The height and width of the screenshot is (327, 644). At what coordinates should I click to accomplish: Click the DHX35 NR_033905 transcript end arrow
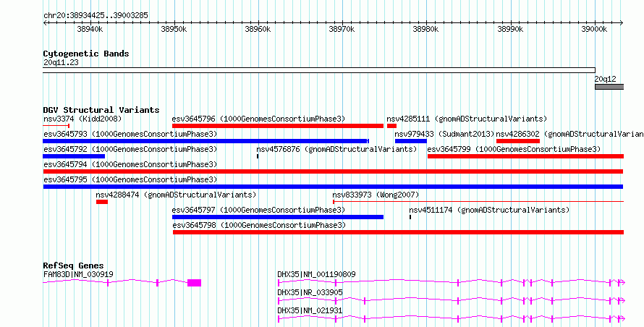pos(622,301)
